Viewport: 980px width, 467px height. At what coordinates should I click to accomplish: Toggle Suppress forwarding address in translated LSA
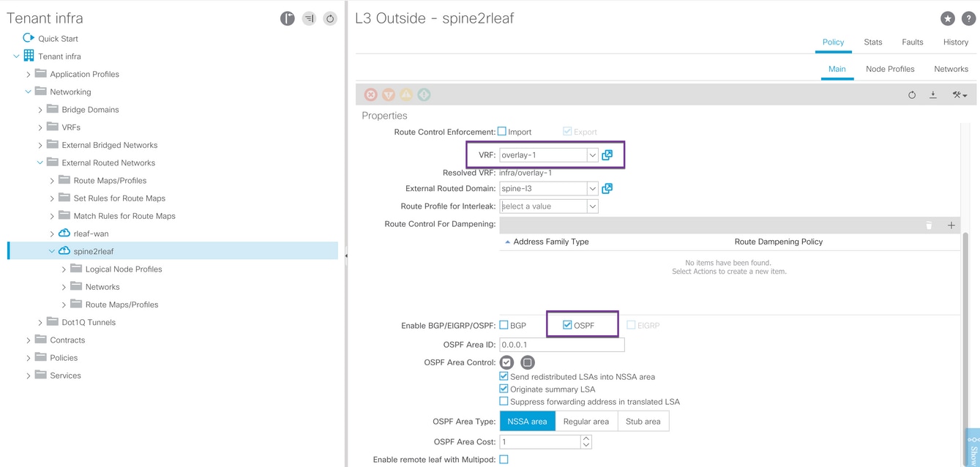(x=504, y=401)
